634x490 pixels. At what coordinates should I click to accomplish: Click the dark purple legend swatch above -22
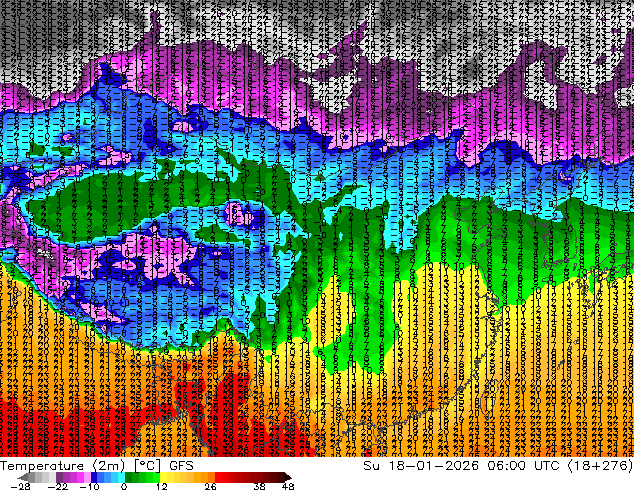click(59, 477)
